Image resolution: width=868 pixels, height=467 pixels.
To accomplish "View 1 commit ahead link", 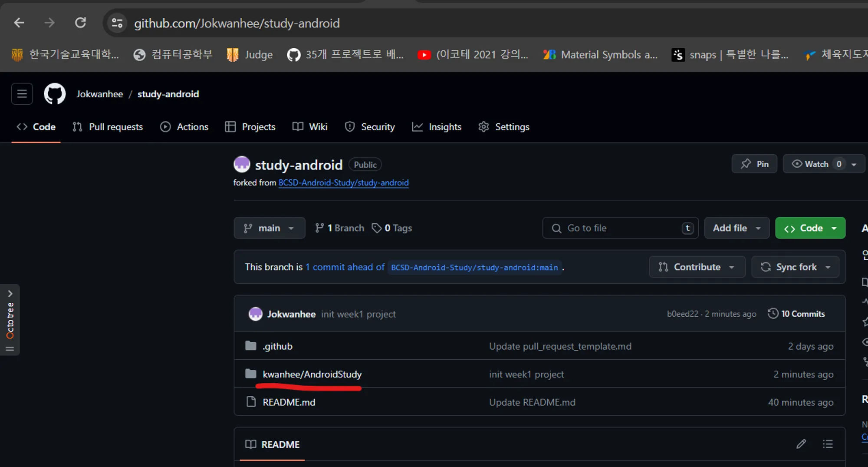I will 345,267.
